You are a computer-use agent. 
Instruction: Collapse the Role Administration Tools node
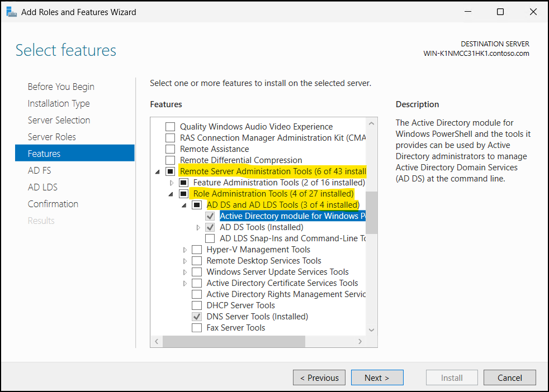point(171,193)
